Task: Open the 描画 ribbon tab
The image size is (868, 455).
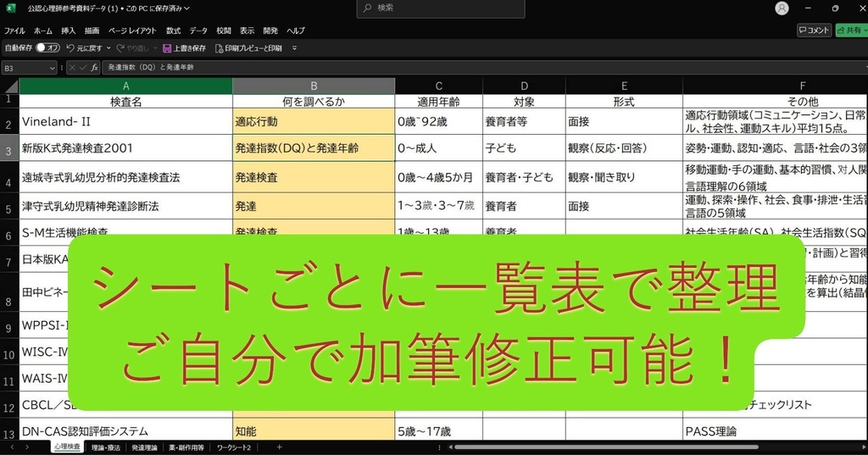Action: point(92,31)
